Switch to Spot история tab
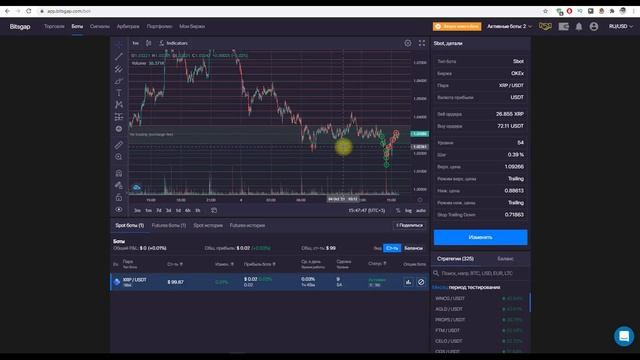 (208, 225)
